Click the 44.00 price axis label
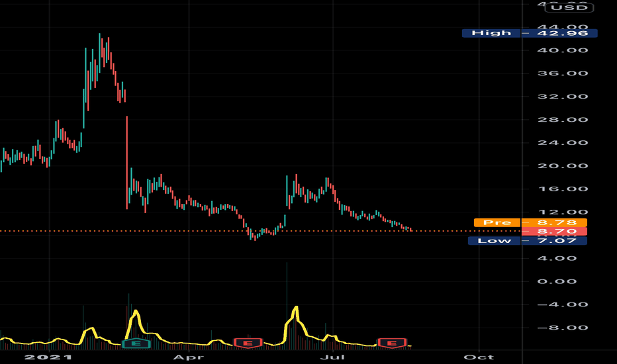The height and width of the screenshot is (364, 617). pos(563,27)
